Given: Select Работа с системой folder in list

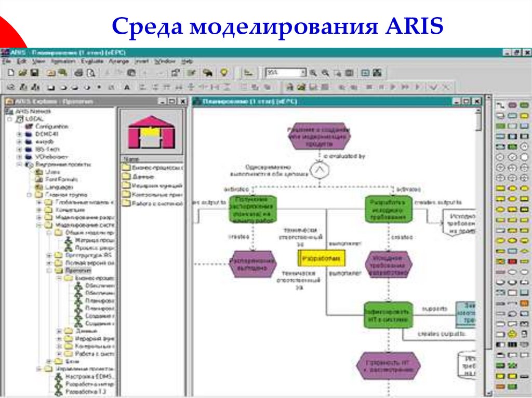Looking at the screenshot, I should (157, 204).
